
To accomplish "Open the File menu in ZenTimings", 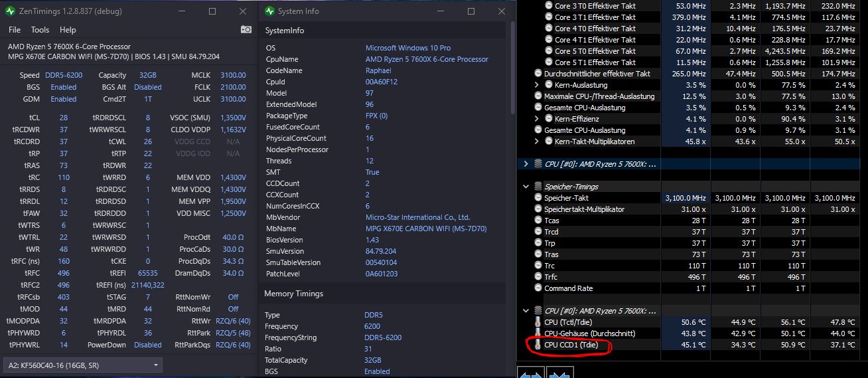I will tap(15, 30).
